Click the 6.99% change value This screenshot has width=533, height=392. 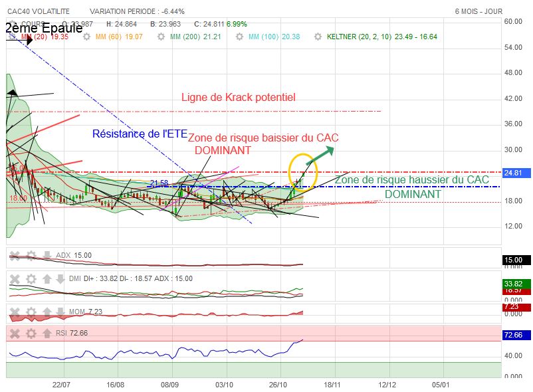pyautogui.click(x=237, y=24)
